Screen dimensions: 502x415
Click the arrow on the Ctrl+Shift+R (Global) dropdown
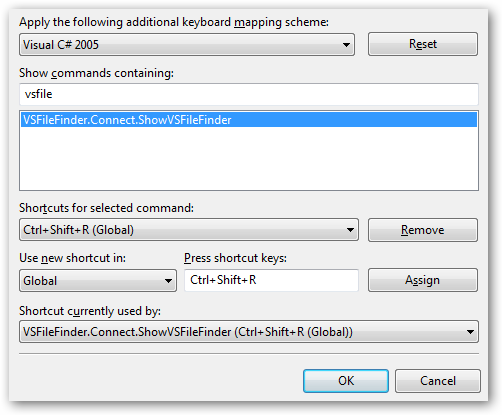350,230
